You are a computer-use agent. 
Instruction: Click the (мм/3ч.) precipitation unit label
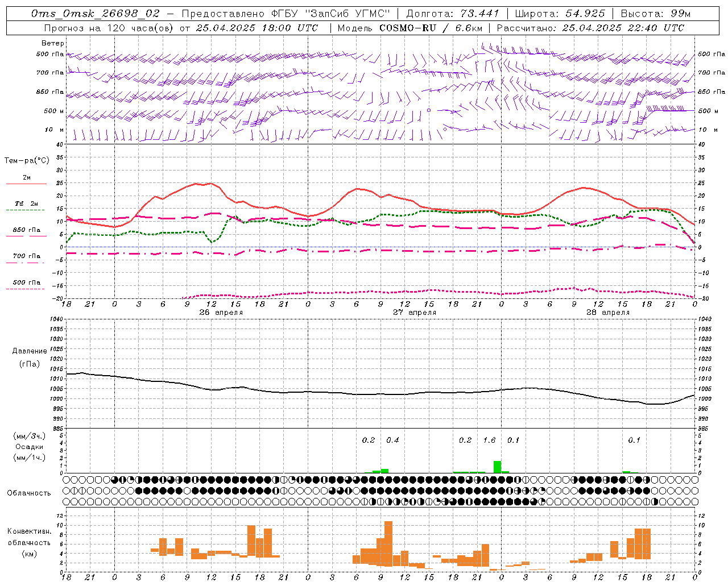29,436
